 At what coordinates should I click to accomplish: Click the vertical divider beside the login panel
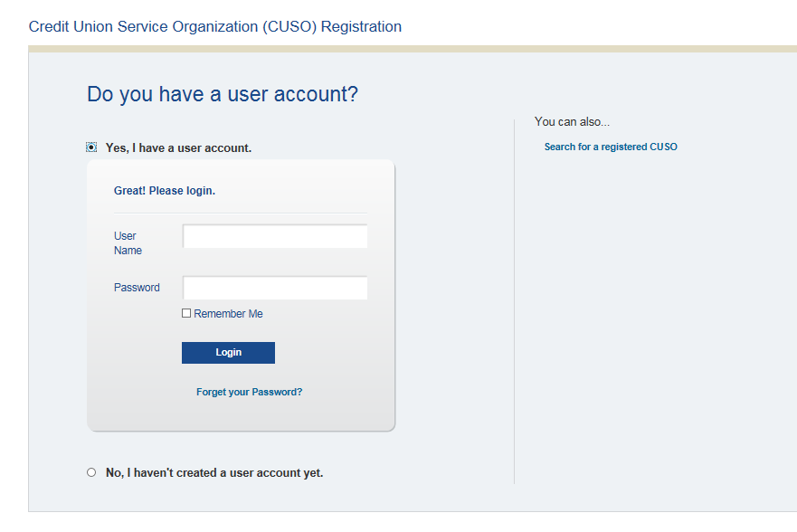point(514,299)
